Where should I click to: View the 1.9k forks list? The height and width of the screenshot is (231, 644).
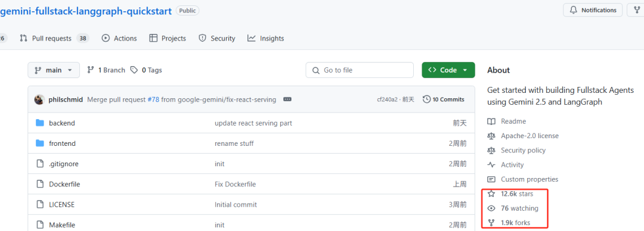click(x=515, y=223)
